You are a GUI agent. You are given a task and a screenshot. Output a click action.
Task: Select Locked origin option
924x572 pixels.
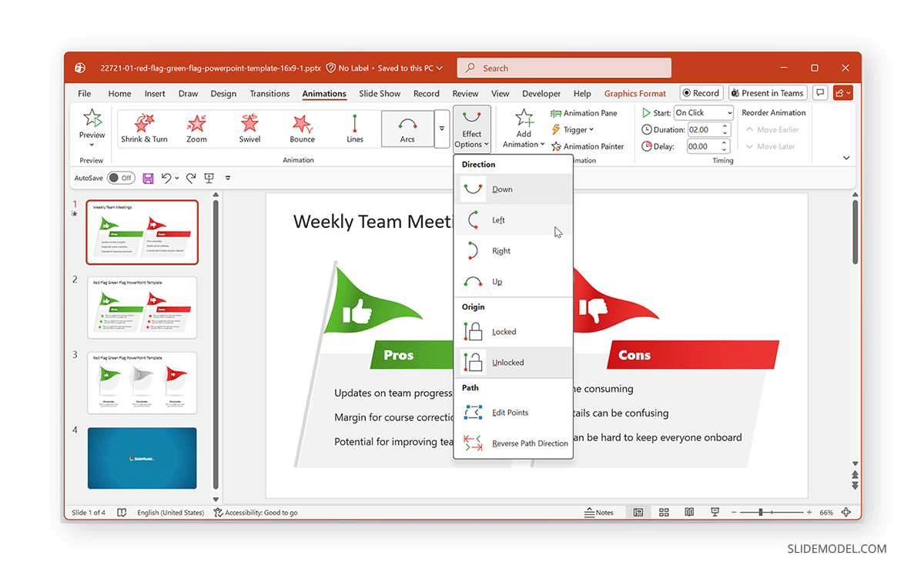[x=504, y=332]
